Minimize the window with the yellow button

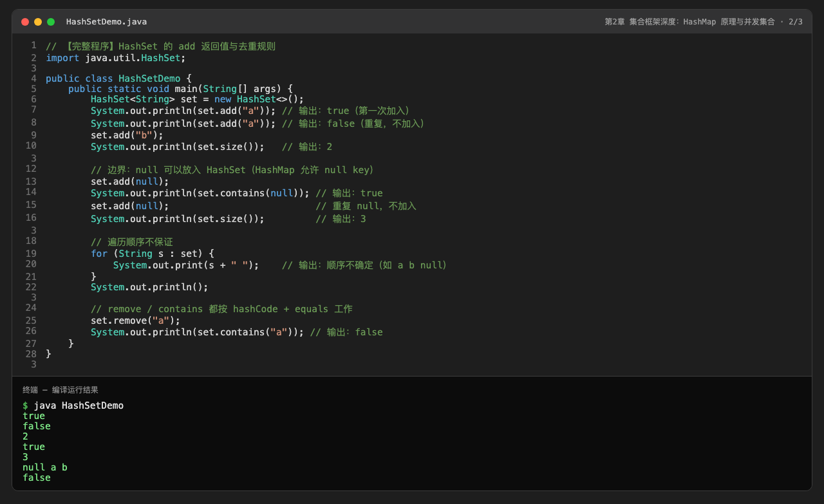coord(38,22)
